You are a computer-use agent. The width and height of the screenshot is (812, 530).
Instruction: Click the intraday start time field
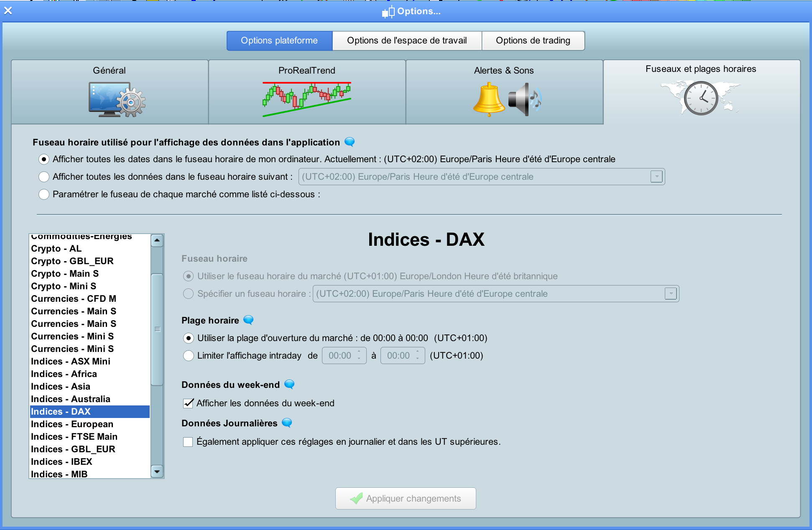click(x=340, y=356)
